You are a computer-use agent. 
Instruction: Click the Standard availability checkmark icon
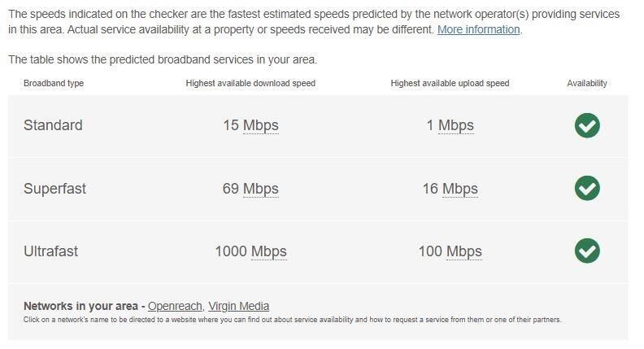pyautogui.click(x=587, y=125)
